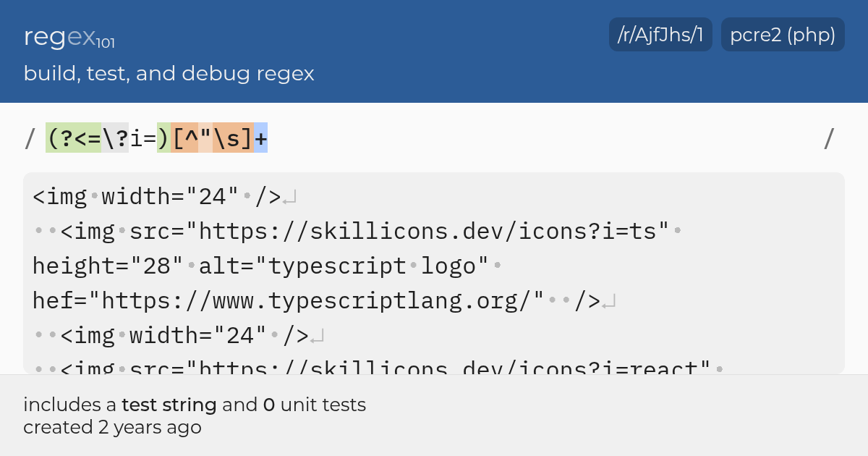Click the orange character class token

click(x=212, y=138)
